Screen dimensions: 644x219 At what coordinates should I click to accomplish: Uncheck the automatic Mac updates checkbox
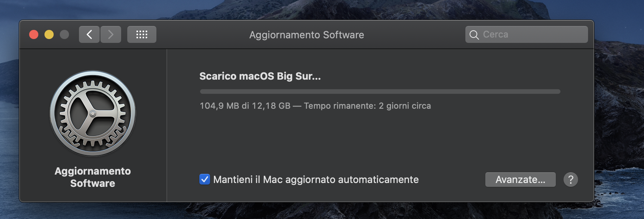[x=205, y=179]
